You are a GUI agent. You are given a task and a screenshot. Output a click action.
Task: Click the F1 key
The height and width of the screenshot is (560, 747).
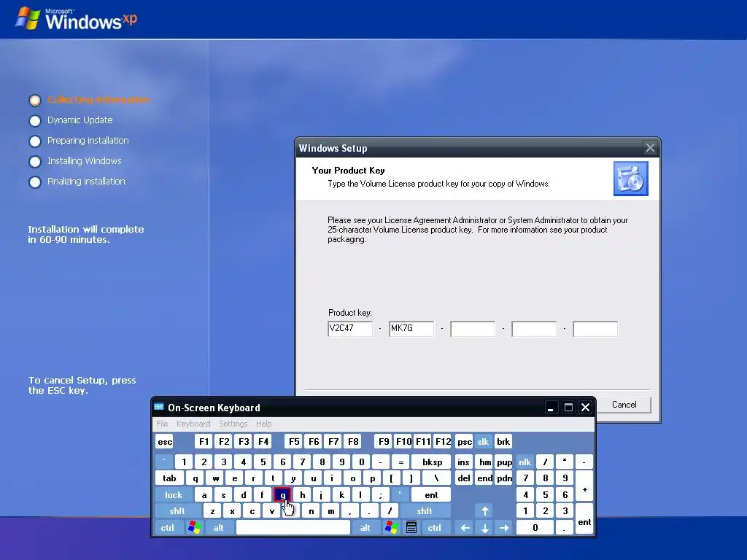[x=204, y=441]
